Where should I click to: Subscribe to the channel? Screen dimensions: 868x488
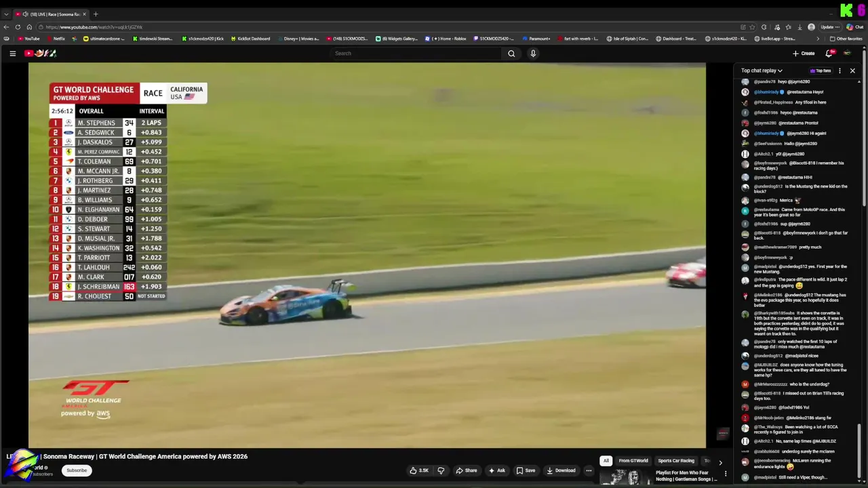point(77,470)
